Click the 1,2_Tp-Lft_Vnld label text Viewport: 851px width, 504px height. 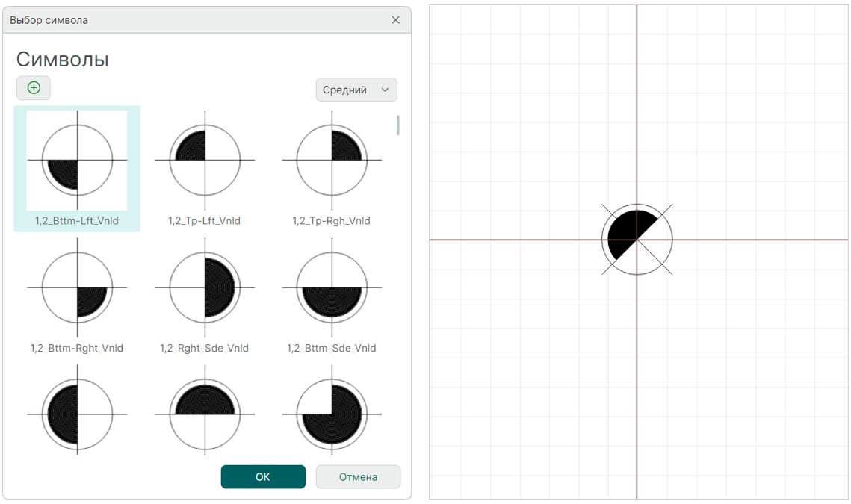click(x=204, y=221)
